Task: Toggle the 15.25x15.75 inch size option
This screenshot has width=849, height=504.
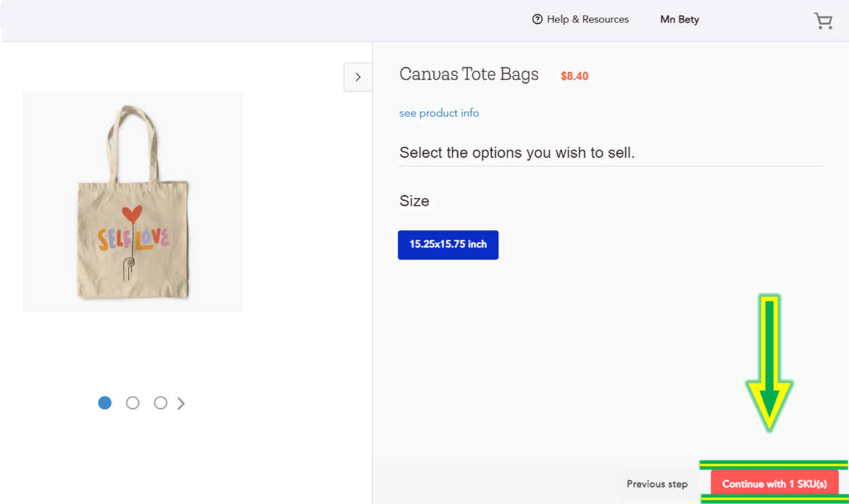Action: tap(448, 245)
